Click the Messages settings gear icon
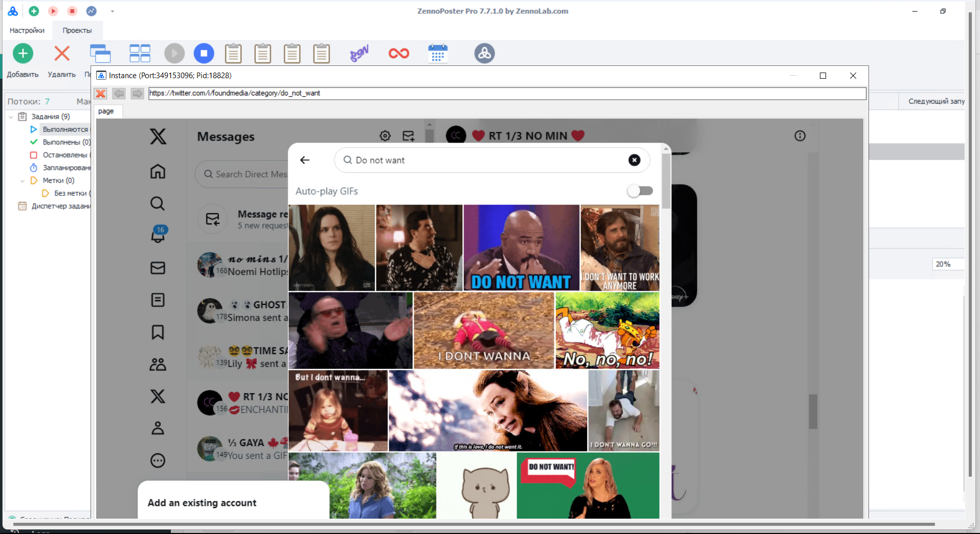The width and height of the screenshot is (980, 534). (385, 136)
